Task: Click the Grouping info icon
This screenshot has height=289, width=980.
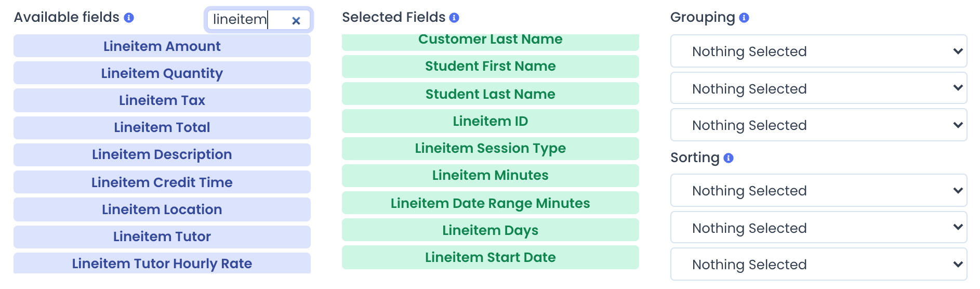Action: tap(744, 18)
